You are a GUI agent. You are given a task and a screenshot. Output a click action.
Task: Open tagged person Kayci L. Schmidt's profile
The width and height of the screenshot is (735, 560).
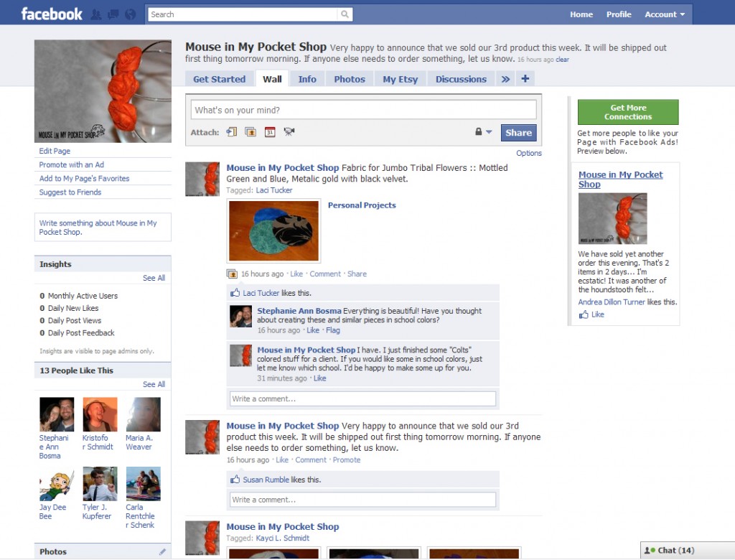tap(283, 538)
